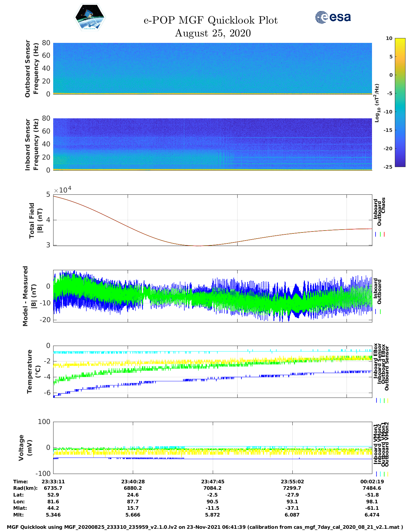This screenshot has width=411, height=532.
Task: Click the MGF Quicklook footer file text
Action: point(205,527)
